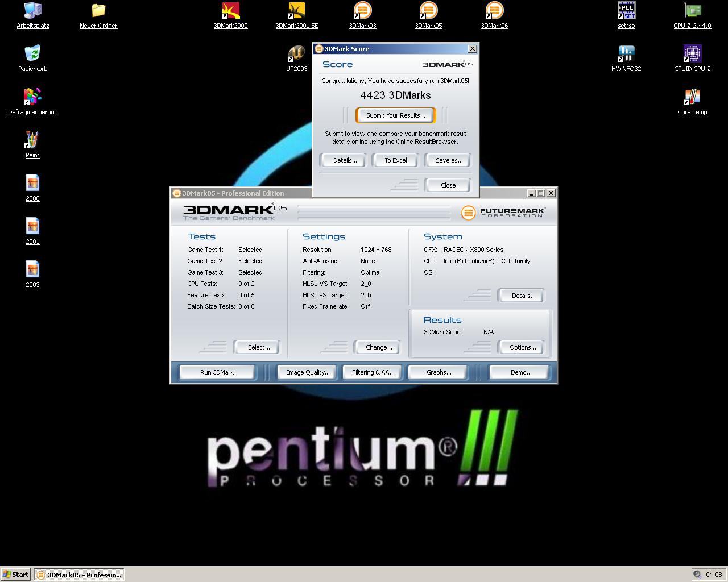
Task: Select the Neuer Ordner folder icon
Action: [98, 15]
